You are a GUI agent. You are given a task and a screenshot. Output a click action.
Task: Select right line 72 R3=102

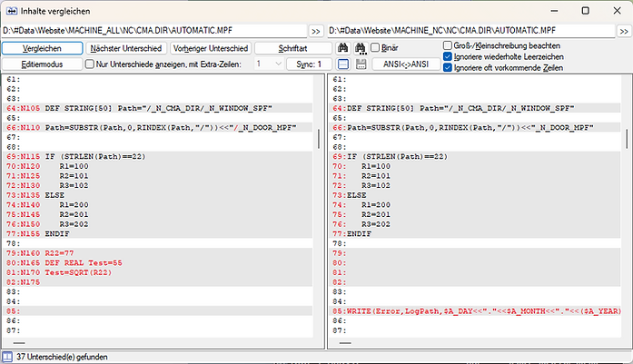click(475, 186)
